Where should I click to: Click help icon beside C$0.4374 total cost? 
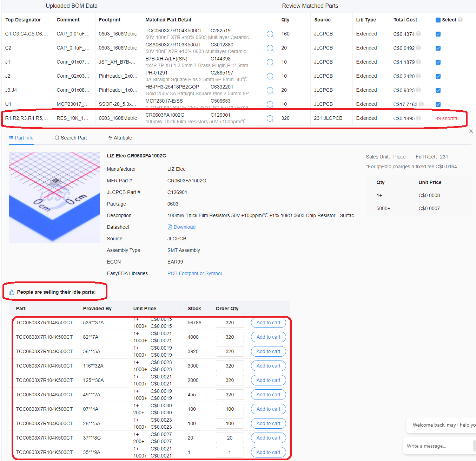tap(418, 34)
